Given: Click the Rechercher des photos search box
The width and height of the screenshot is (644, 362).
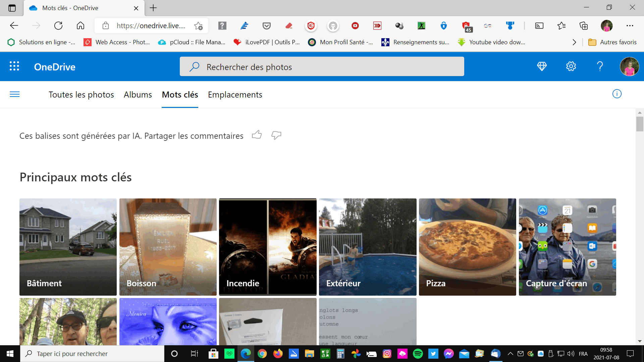Looking at the screenshot, I should [x=322, y=66].
